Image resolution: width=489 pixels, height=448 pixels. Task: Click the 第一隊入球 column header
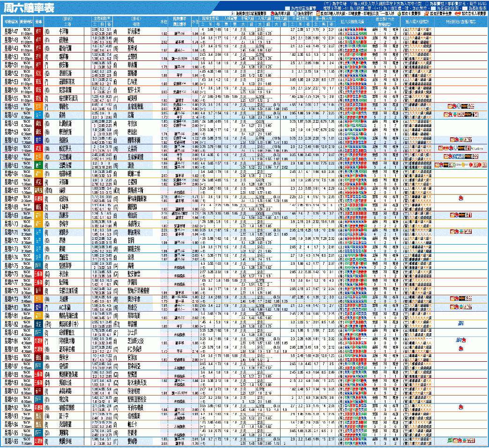click(324, 19)
